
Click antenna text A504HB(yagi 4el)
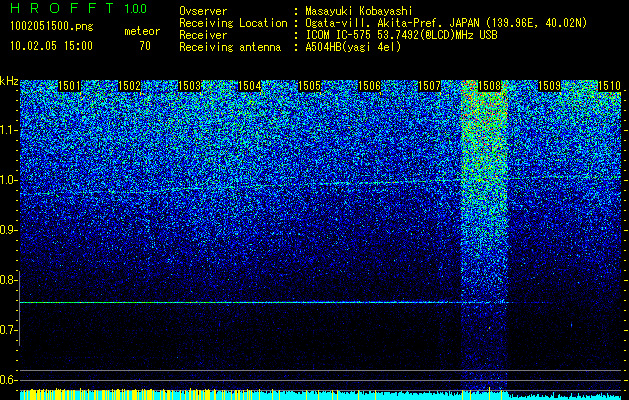click(353, 47)
